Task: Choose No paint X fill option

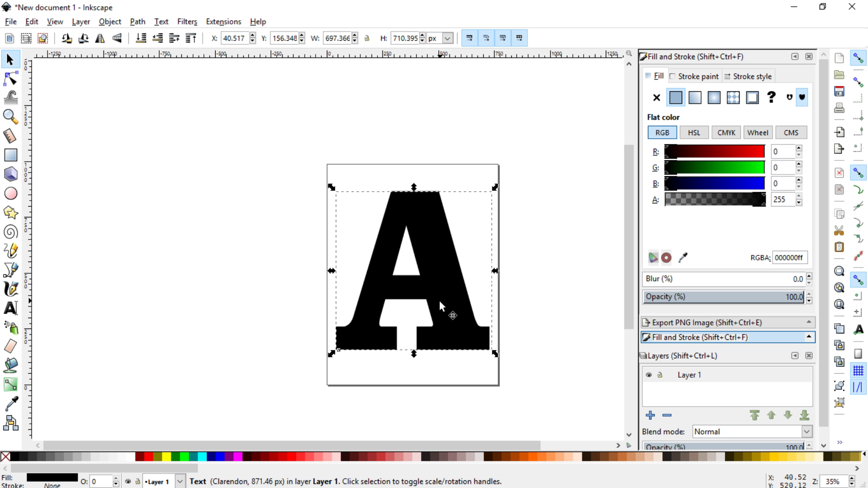Action: (656, 98)
